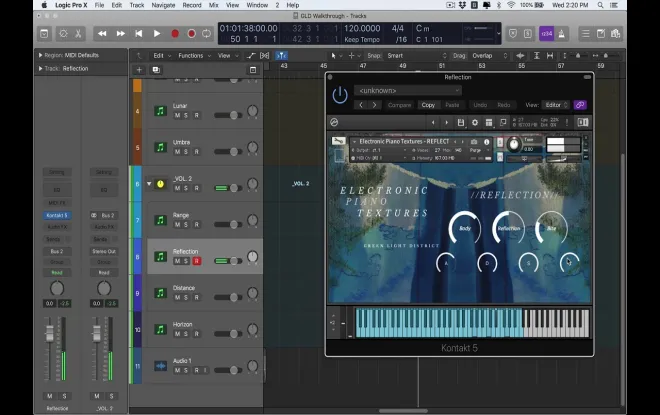
Task: Open Kontakt options gear icon
Action: tap(475, 122)
